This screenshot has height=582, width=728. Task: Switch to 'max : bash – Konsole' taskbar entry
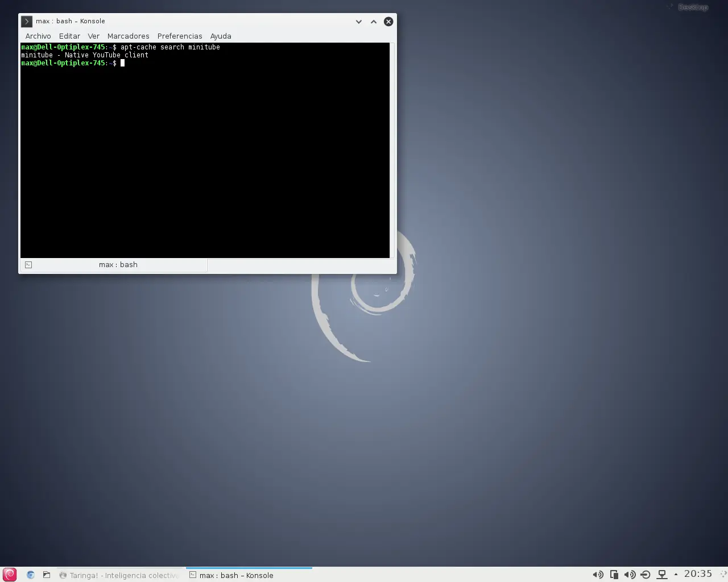click(x=249, y=575)
